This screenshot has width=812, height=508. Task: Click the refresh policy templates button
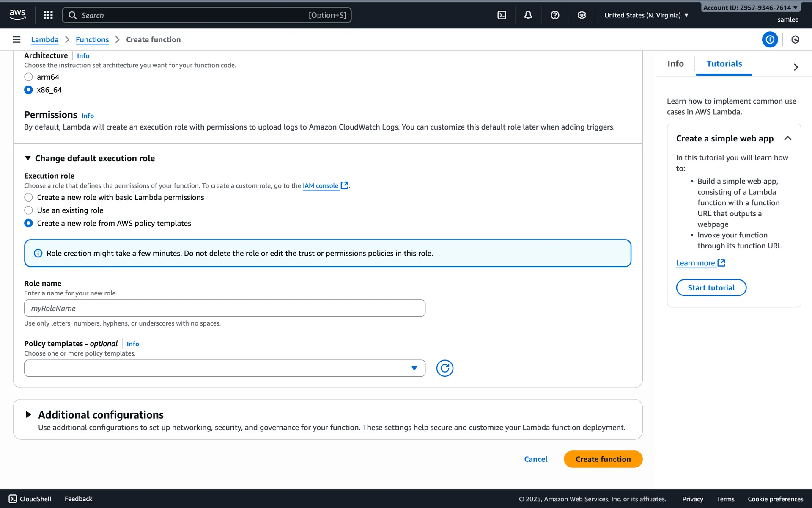pos(444,368)
